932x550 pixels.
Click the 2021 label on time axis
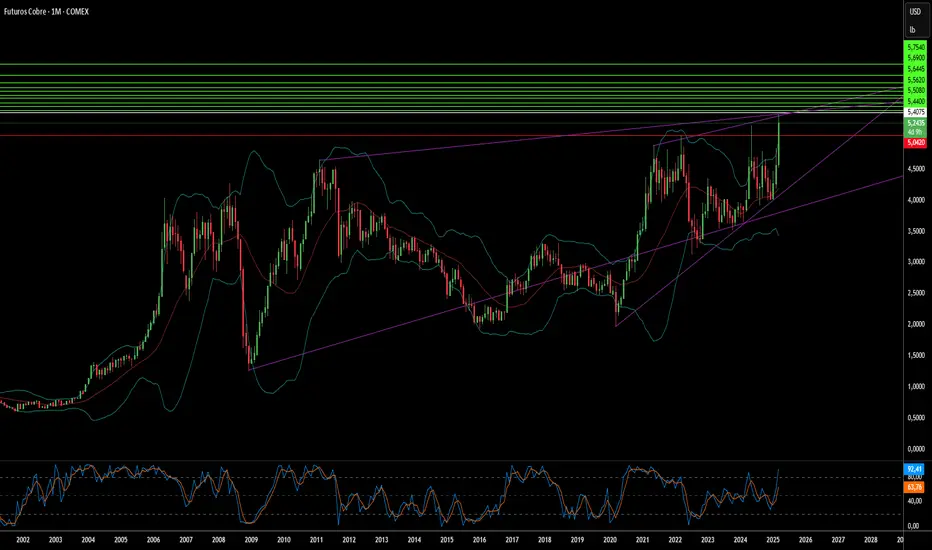tap(642, 538)
